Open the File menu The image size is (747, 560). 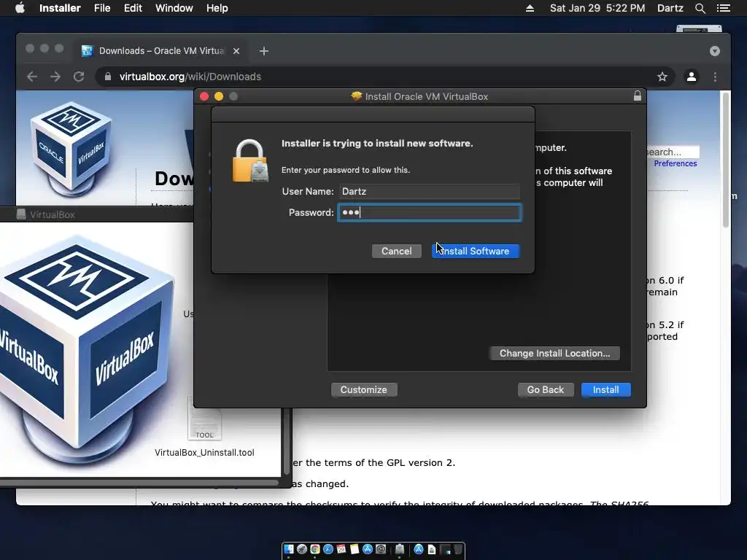[102, 8]
